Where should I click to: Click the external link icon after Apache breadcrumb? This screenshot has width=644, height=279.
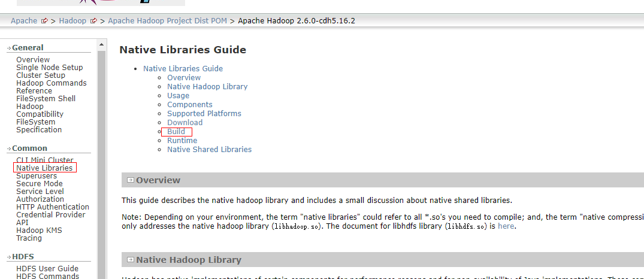point(45,21)
